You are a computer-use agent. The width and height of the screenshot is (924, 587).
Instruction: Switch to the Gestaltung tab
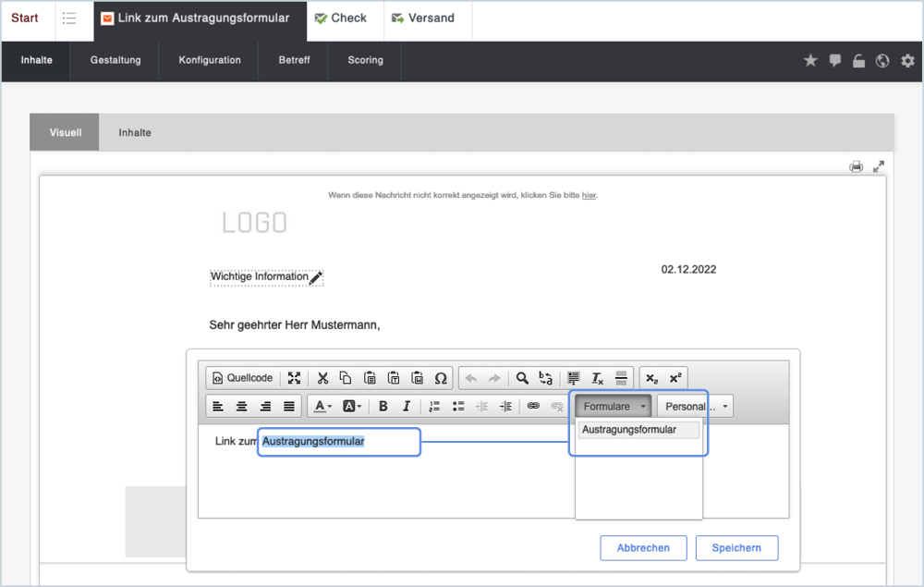115,60
